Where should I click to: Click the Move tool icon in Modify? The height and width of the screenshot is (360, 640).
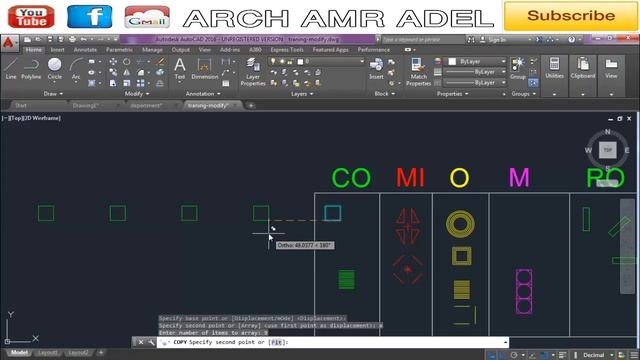pyautogui.click(x=113, y=62)
